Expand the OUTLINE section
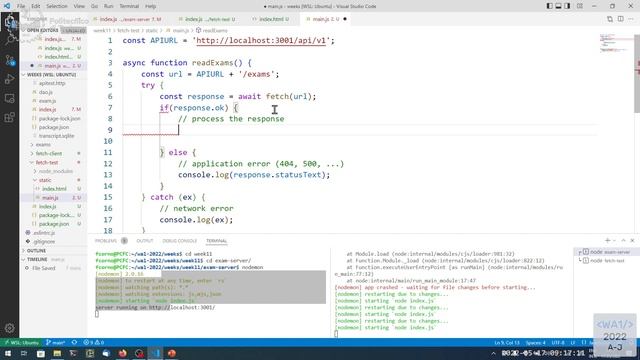This screenshot has width=640, height=360. [36, 251]
